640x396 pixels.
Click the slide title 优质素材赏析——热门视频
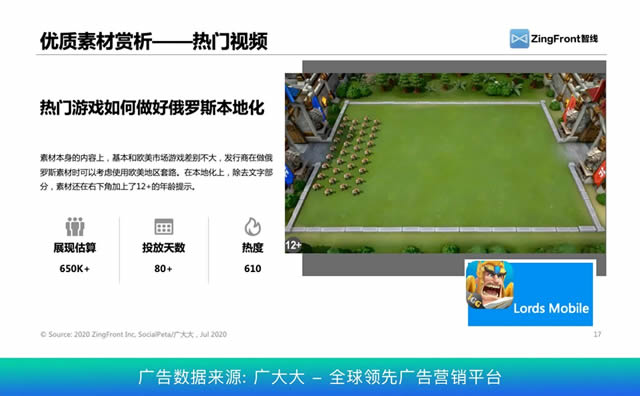pyautogui.click(x=154, y=41)
